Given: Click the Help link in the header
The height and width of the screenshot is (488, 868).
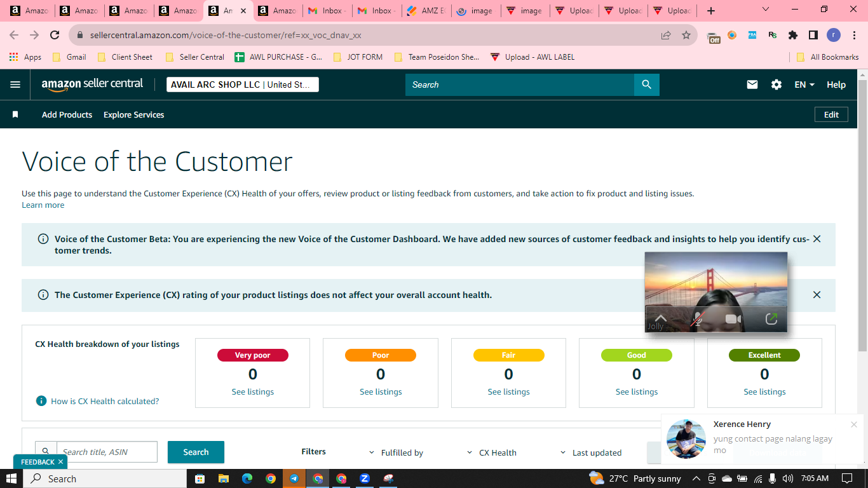Looking at the screenshot, I should pyautogui.click(x=836, y=85).
